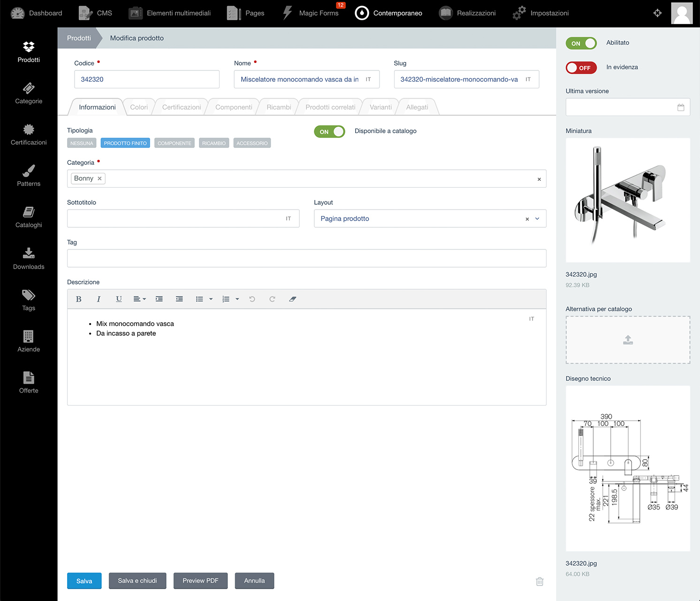Click the Preview PDF button

pyautogui.click(x=200, y=581)
